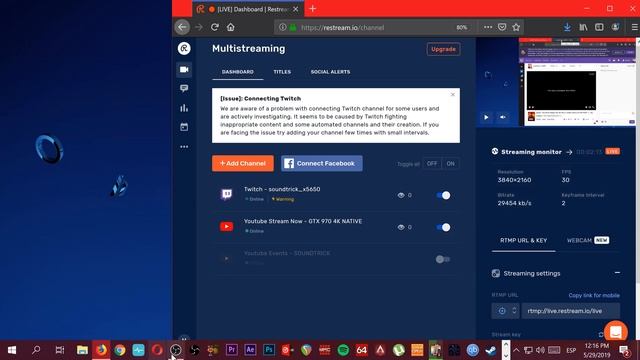Open the orange support chat bubble
This screenshot has height=360, width=640.
(x=616, y=332)
